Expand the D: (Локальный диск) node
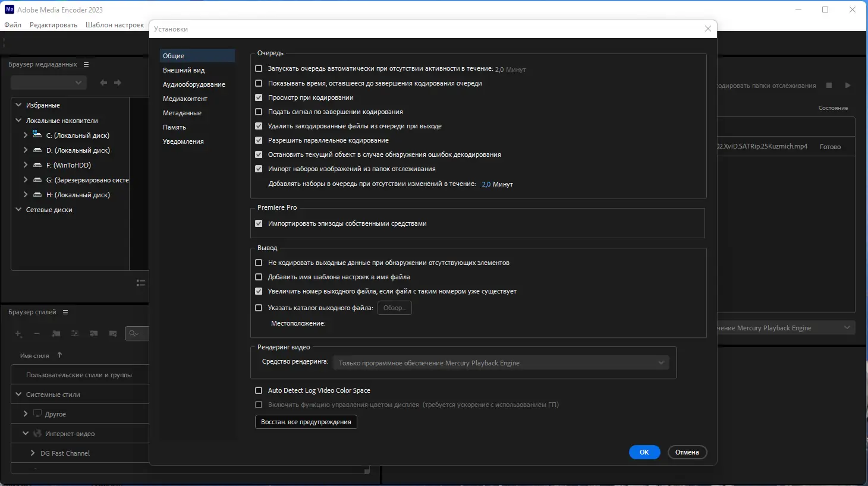Image resolution: width=868 pixels, height=486 pixels. [26, 150]
